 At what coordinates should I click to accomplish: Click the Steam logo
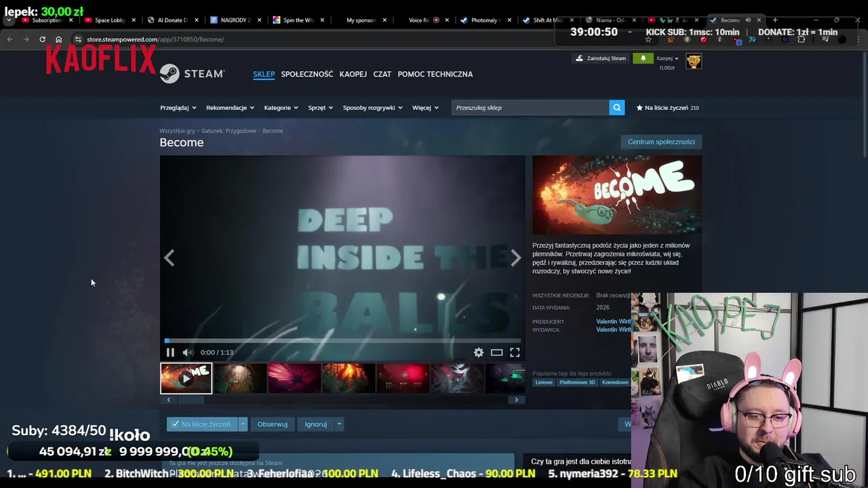coord(193,74)
